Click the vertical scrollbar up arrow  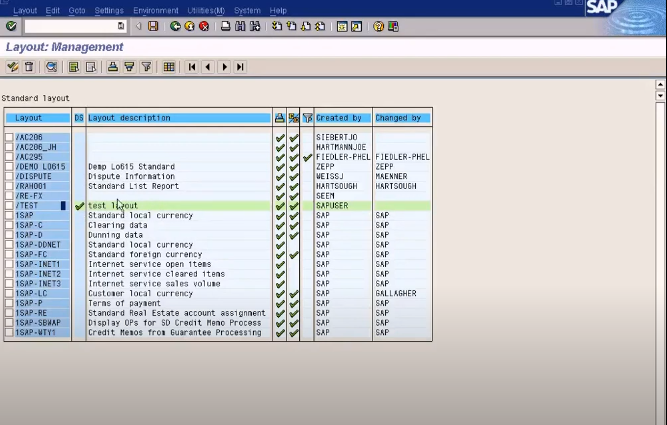(x=660, y=85)
